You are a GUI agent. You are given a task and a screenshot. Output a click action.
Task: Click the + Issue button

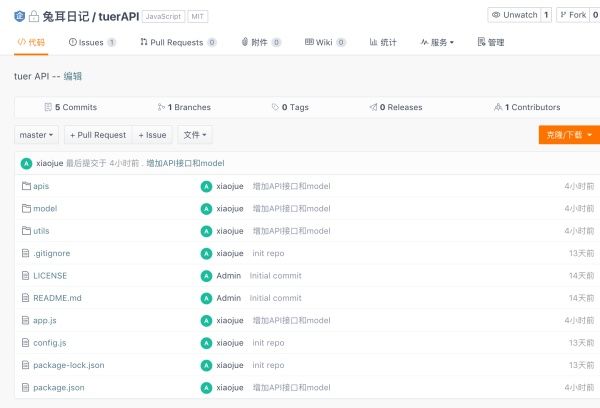152,135
